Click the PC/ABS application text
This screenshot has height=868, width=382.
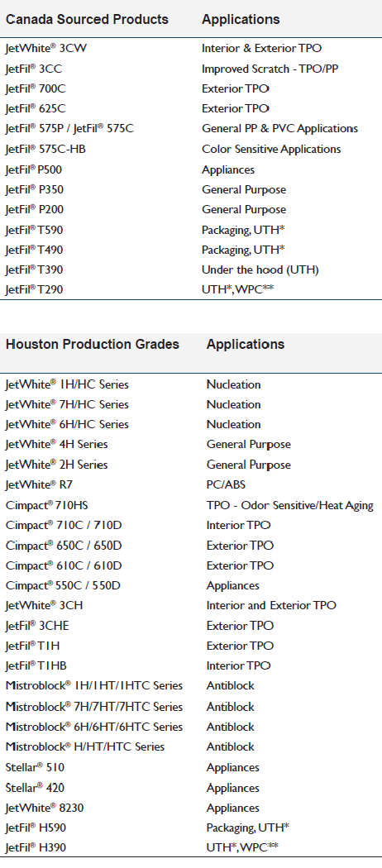click(226, 484)
